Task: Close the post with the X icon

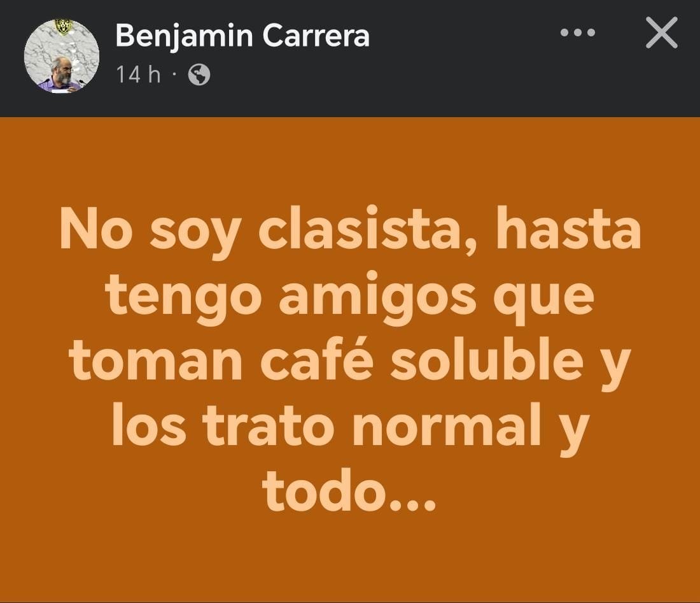Action: pos(662,32)
